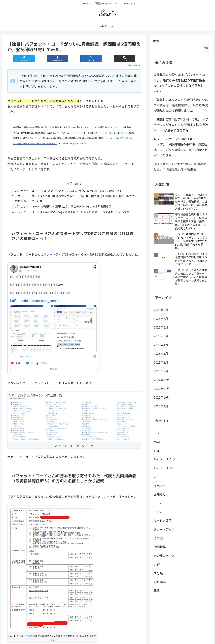Screen dimensions: 215x644
Task: Open the buffett-code.com link in the tweet
Action: pos(36,301)
